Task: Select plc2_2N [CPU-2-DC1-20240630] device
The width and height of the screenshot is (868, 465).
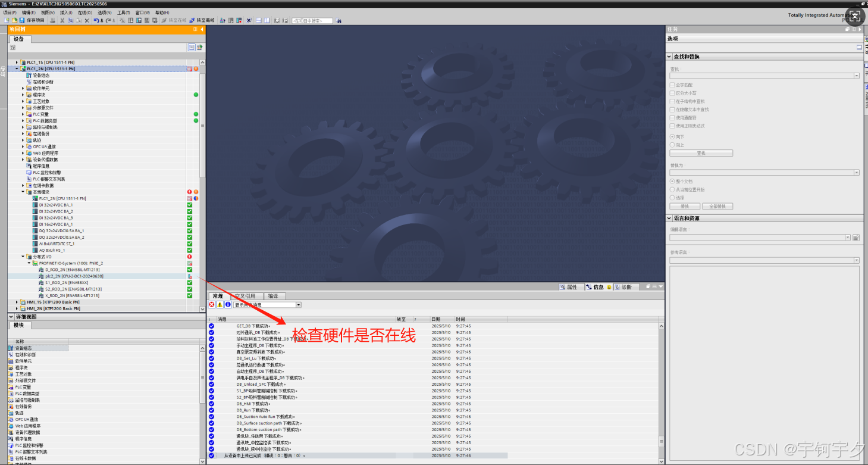Action: point(74,276)
